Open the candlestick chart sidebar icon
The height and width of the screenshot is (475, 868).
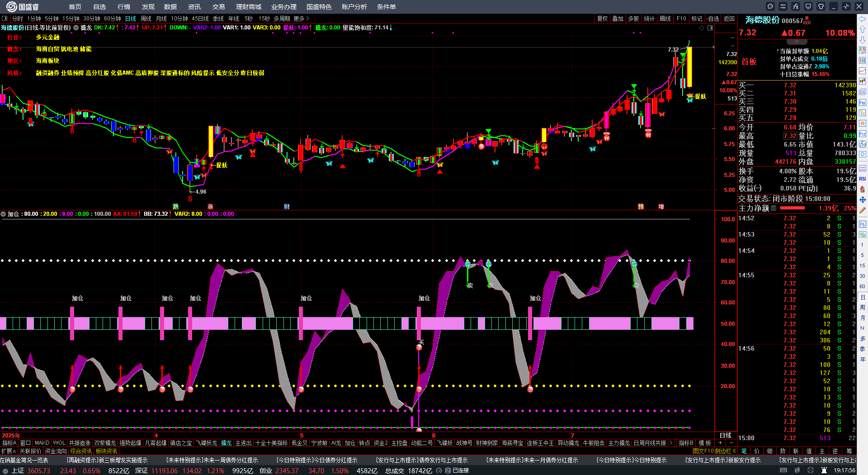863,81
